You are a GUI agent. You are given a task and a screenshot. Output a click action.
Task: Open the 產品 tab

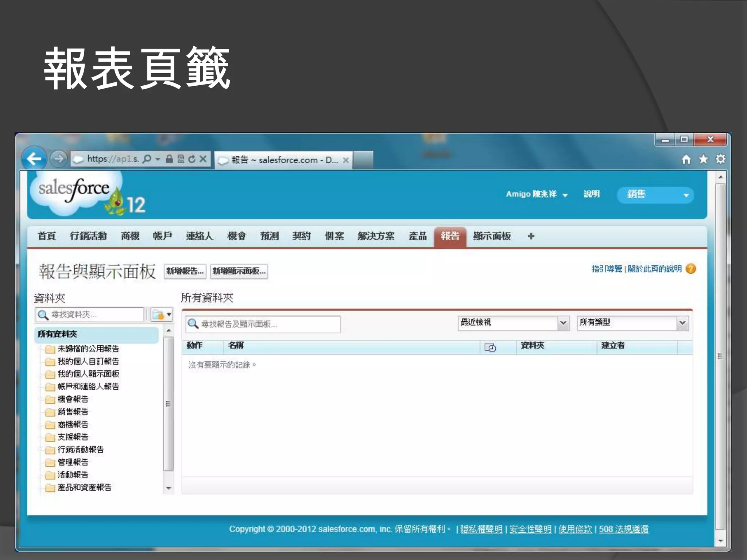pyautogui.click(x=418, y=236)
